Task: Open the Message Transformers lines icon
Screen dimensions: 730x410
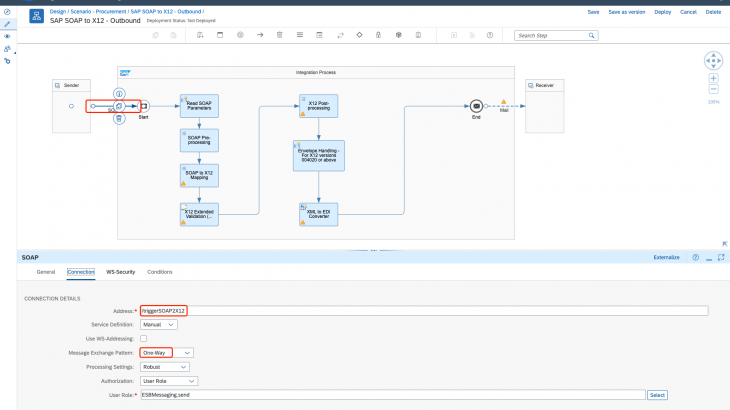Action: click(300, 35)
